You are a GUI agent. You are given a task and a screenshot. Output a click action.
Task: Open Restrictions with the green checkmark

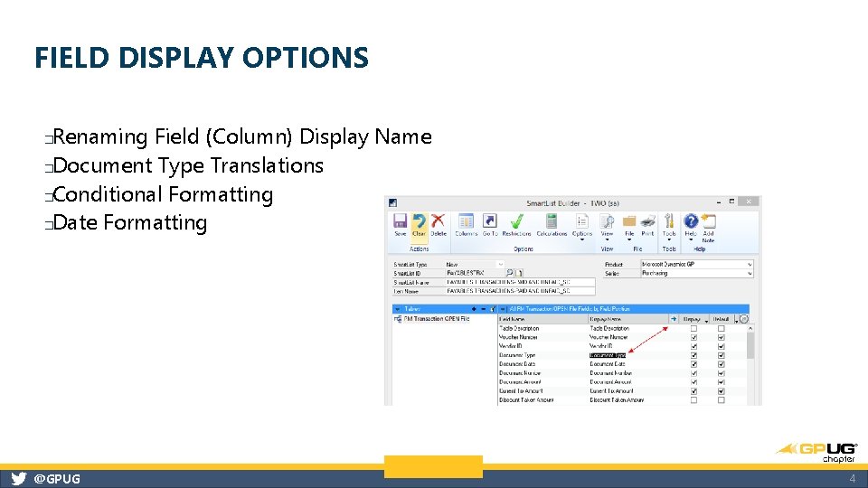[x=516, y=225]
